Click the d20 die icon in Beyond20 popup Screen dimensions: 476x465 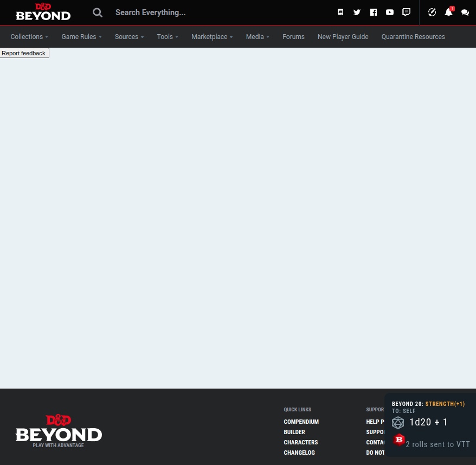click(x=398, y=423)
